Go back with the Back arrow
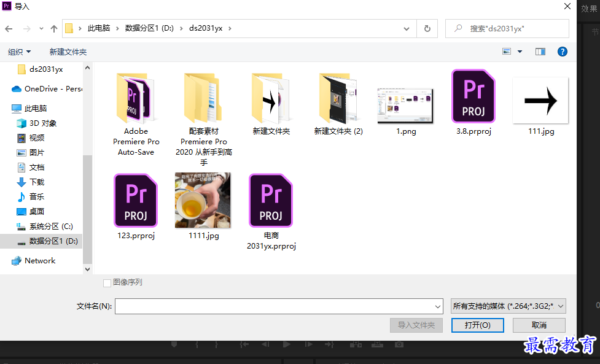The image size is (600, 364). (9, 29)
